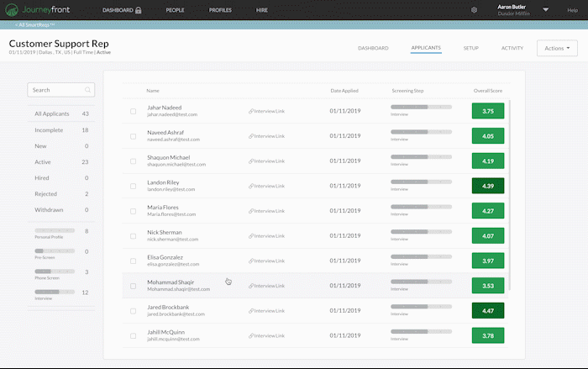The height and width of the screenshot is (369, 588).
Task: Open the Dashboard top navigation item
Action: coord(118,10)
